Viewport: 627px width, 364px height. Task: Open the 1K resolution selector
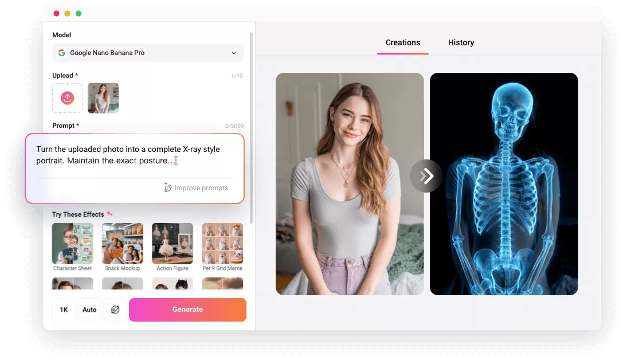pos(64,310)
